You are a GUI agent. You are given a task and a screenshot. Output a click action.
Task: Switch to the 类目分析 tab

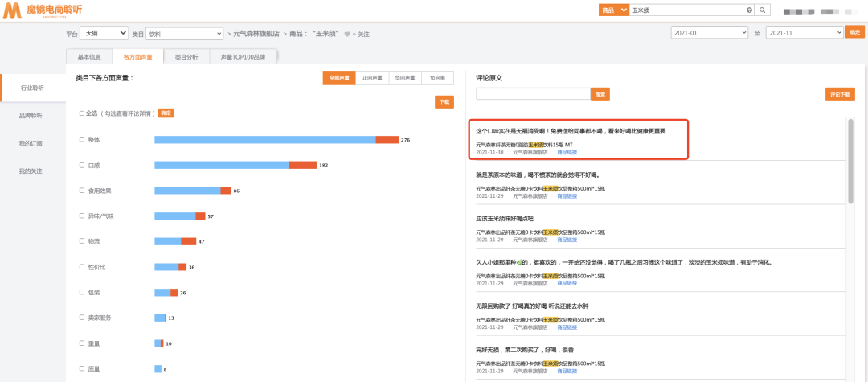tap(186, 57)
